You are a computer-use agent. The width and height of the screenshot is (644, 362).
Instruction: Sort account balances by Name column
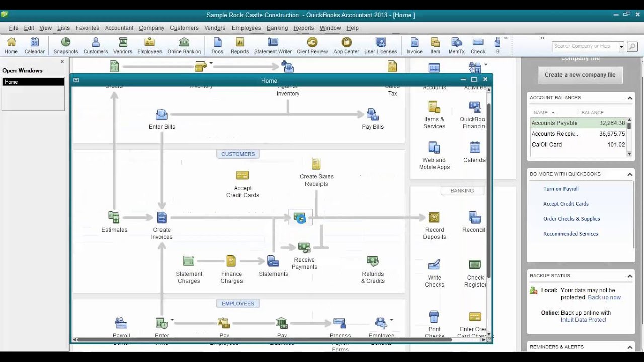point(544,113)
